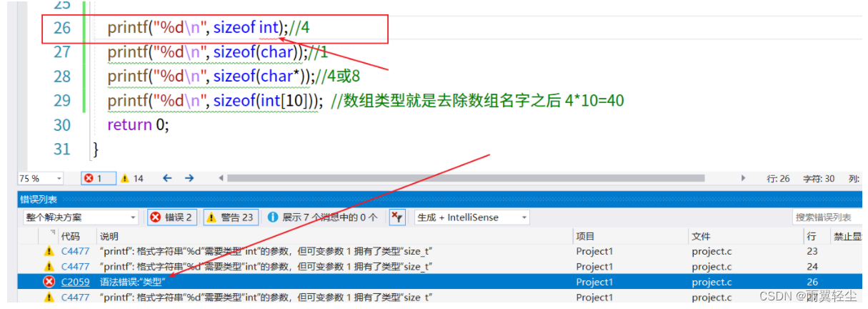Screen dimensions: 868x309
Task: Open the 生成 + IntelliSense dropdown
Action: pyautogui.click(x=472, y=217)
